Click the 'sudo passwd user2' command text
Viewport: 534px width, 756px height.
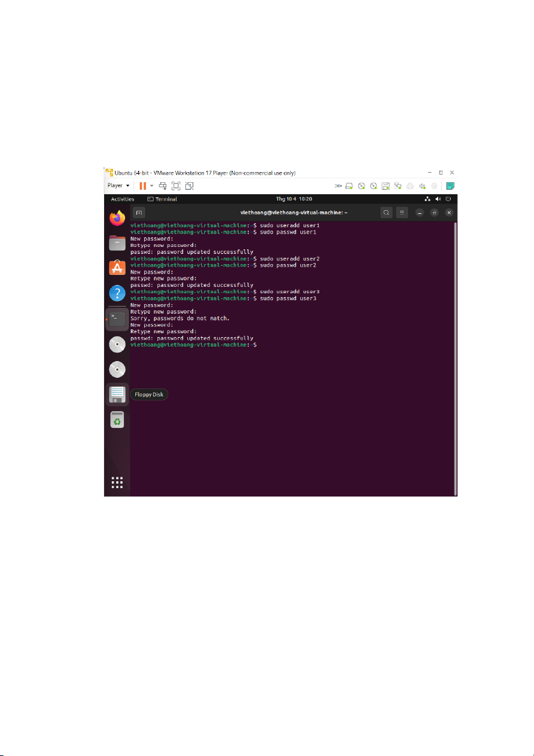[x=288, y=265]
